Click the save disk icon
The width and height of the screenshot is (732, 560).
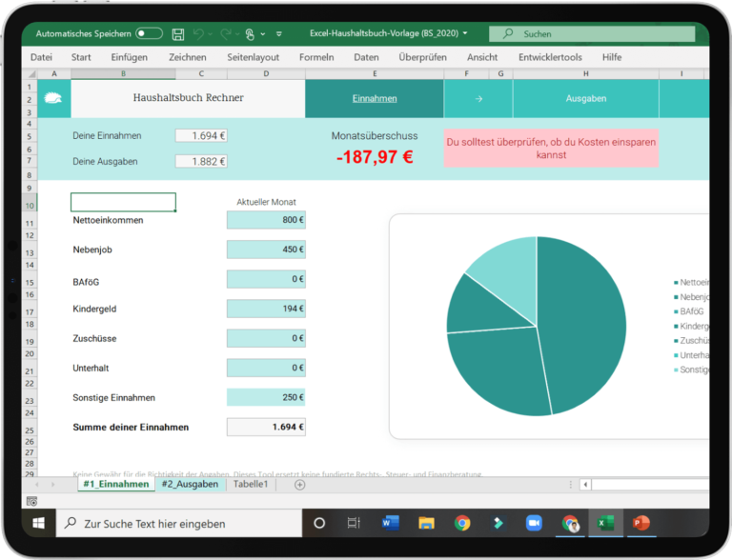(x=178, y=34)
